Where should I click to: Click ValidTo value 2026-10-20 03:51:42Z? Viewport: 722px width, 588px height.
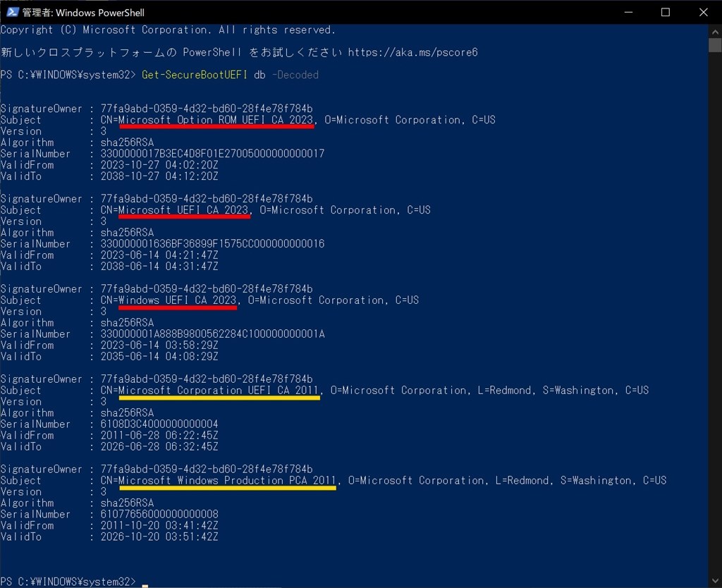point(159,537)
